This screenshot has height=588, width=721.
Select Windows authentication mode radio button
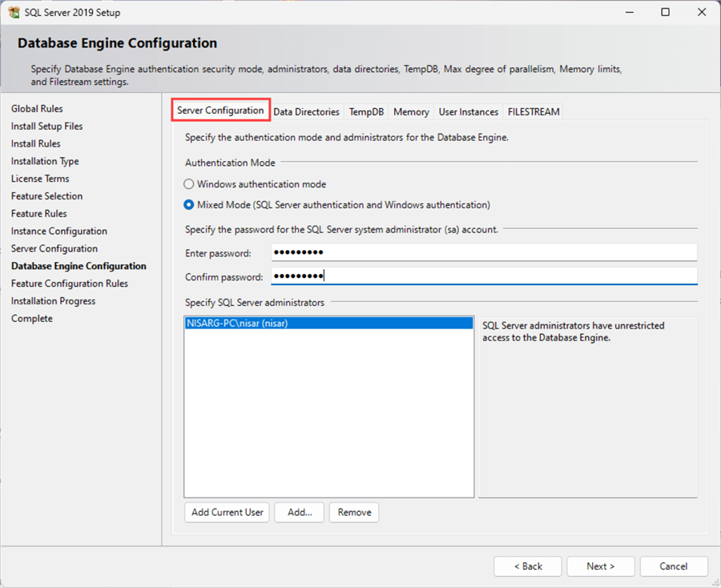(x=188, y=184)
